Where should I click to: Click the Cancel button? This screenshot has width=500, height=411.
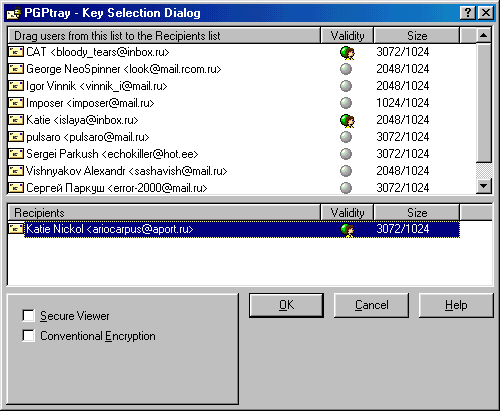tap(371, 305)
